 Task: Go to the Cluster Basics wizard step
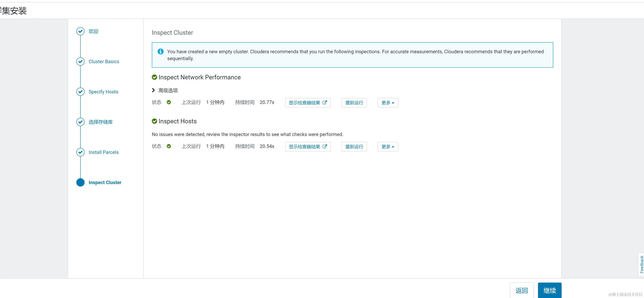[x=104, y=62]
